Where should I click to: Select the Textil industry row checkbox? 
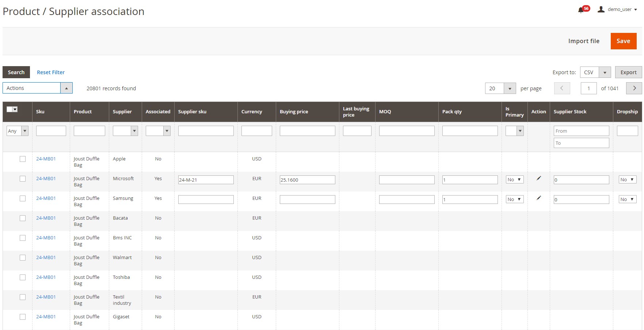pos(23,297)
